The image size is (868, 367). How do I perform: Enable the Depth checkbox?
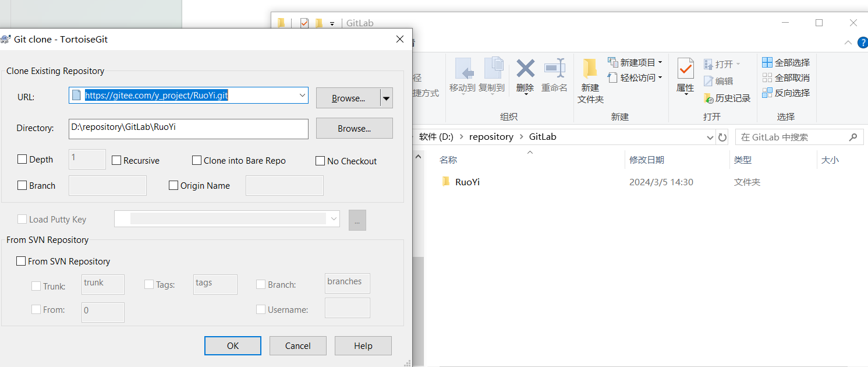23,159
